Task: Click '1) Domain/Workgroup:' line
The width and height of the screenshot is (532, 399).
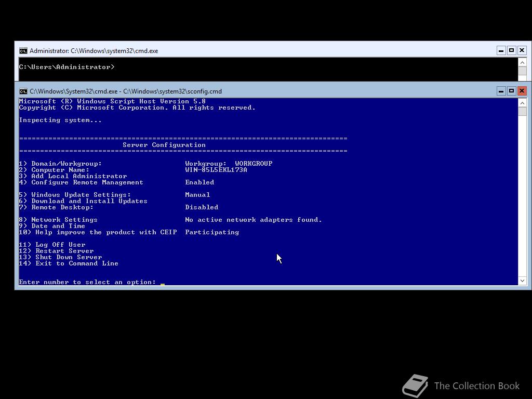Action: click(x=60, y=164)
